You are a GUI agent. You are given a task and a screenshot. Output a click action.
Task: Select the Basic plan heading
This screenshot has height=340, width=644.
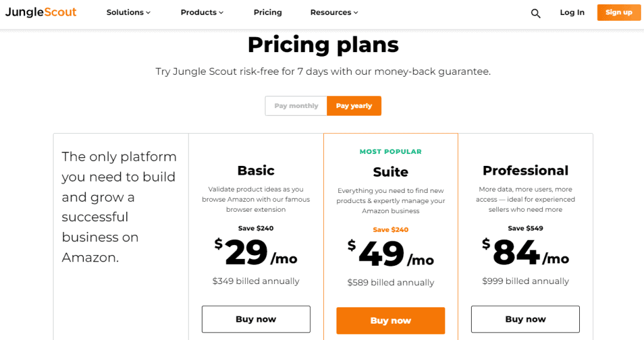(x=256, y=170)
